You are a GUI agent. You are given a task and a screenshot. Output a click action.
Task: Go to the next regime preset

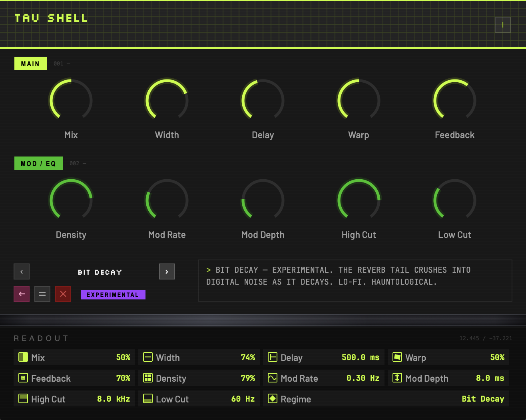(x=167, y=271)
